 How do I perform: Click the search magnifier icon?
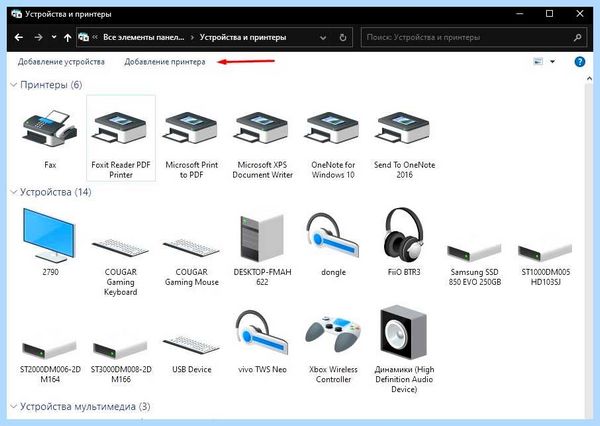577,38
